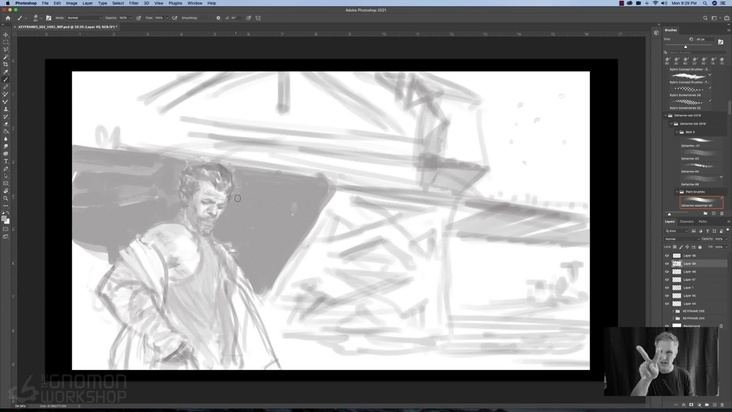The height and width of the screenshot is (412, 732).
Task: Open the Flow slider dropdown arrow
Action: tap(167, 18)
